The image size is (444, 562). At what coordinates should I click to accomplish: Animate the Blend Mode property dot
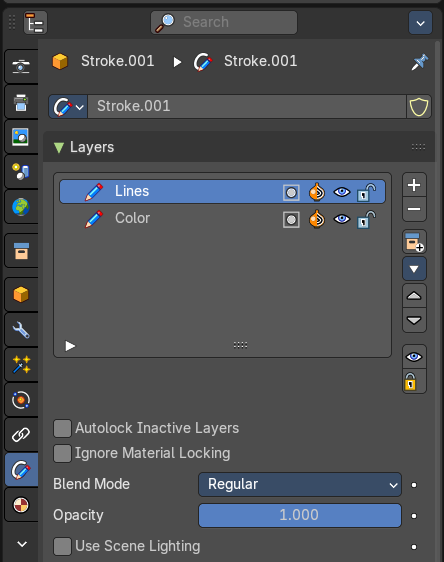(x=414, y=485)
